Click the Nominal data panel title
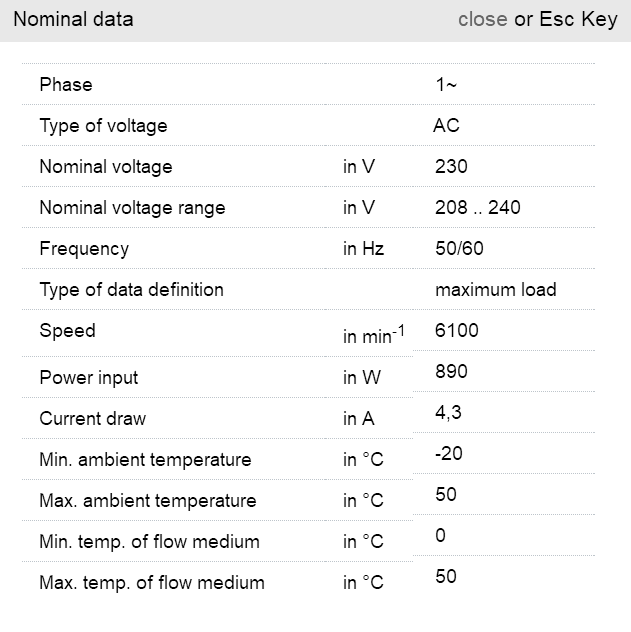 pos(73,19)
